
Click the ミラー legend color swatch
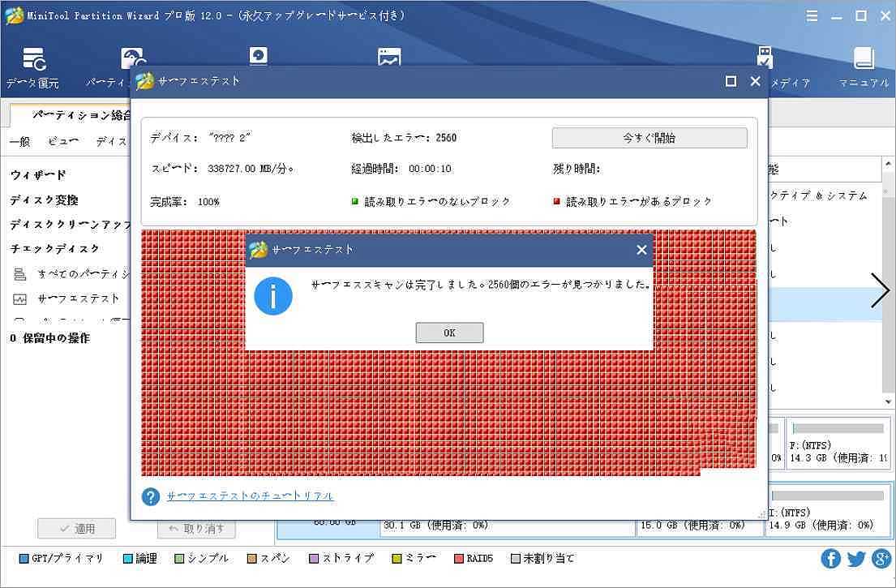point(397,559)
